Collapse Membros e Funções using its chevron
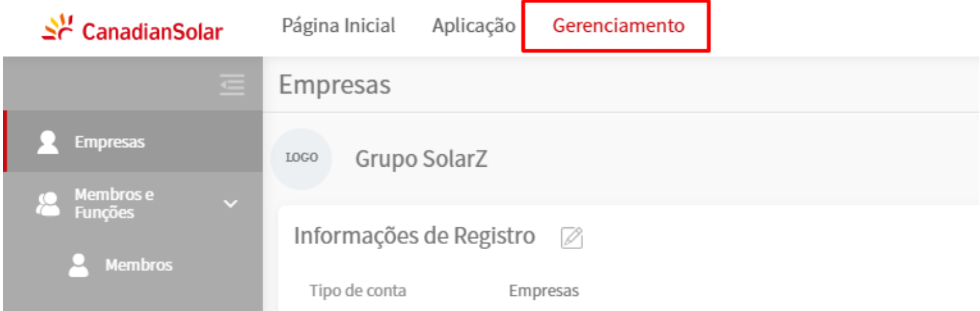The image size is (980, 311). tap(231, 204)
